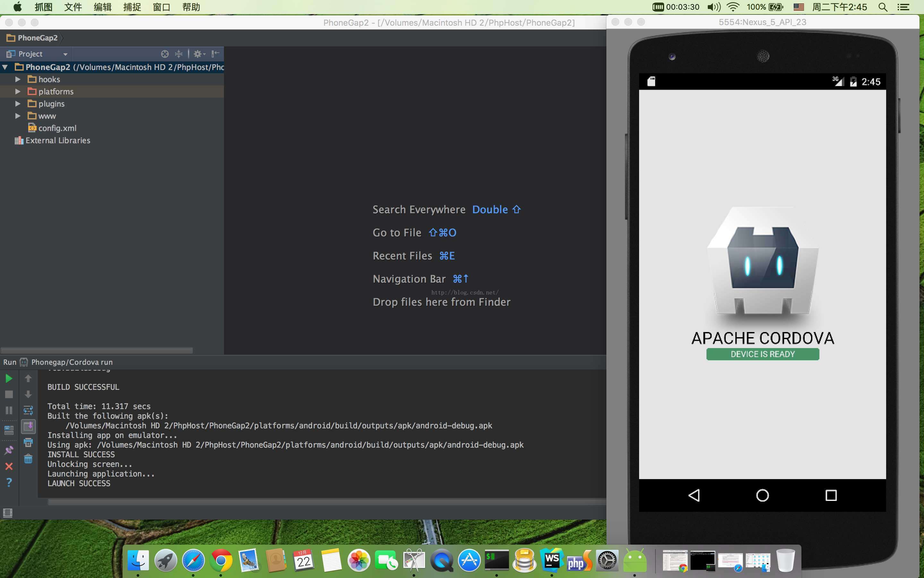Close the Run tab with red X
This screenshot has width=924, height=578.
[9, 466]
